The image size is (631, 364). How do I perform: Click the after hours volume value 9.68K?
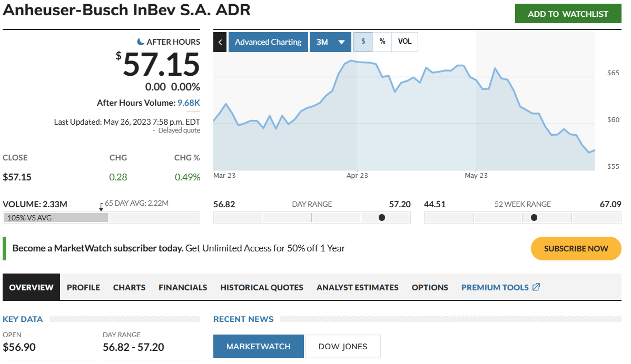(189, 103)
